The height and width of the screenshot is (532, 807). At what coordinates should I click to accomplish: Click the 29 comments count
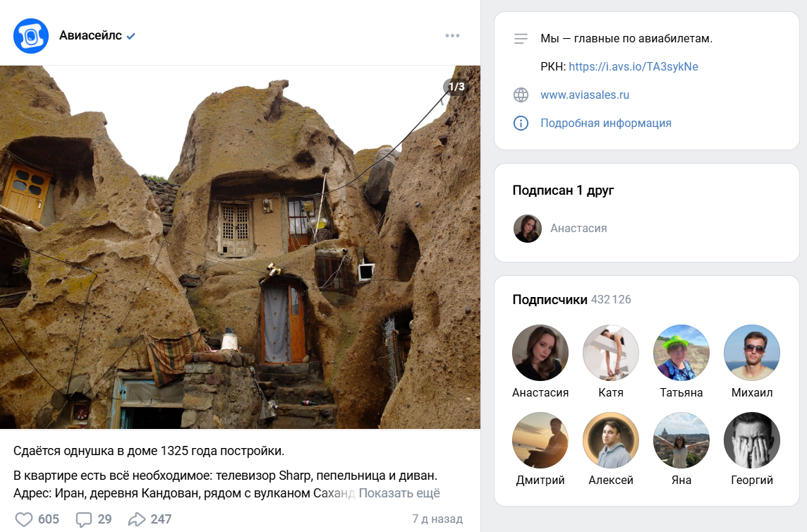click(104, 519)
